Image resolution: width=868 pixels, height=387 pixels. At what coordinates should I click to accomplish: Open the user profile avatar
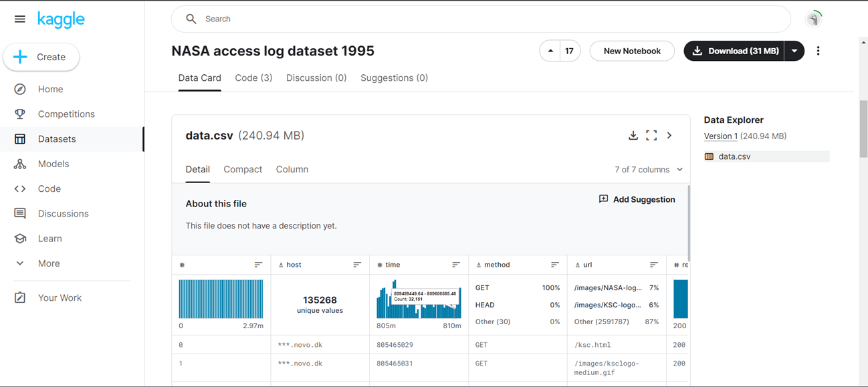click(814, 19)
